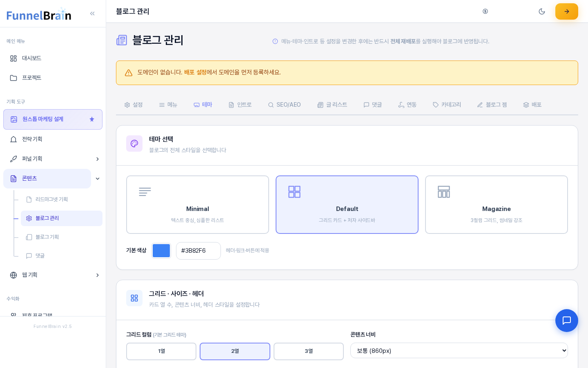
Task: Click the rocket icon for 퍼널 기획
Action: (x=13, y=159)
